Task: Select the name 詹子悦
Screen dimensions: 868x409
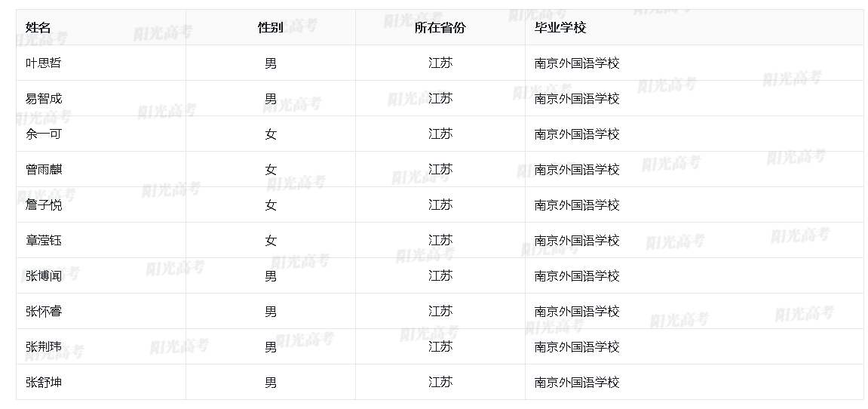Action: 44,205
